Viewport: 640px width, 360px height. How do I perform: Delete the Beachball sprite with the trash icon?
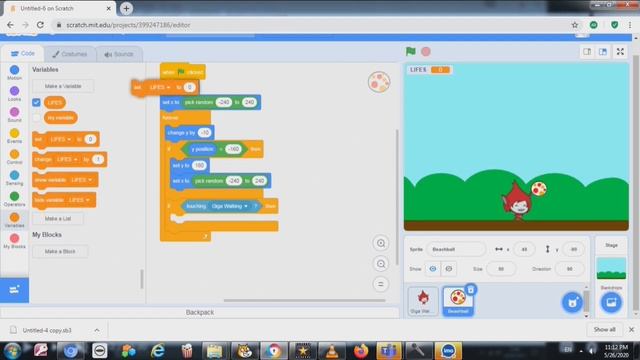(471, 290)
